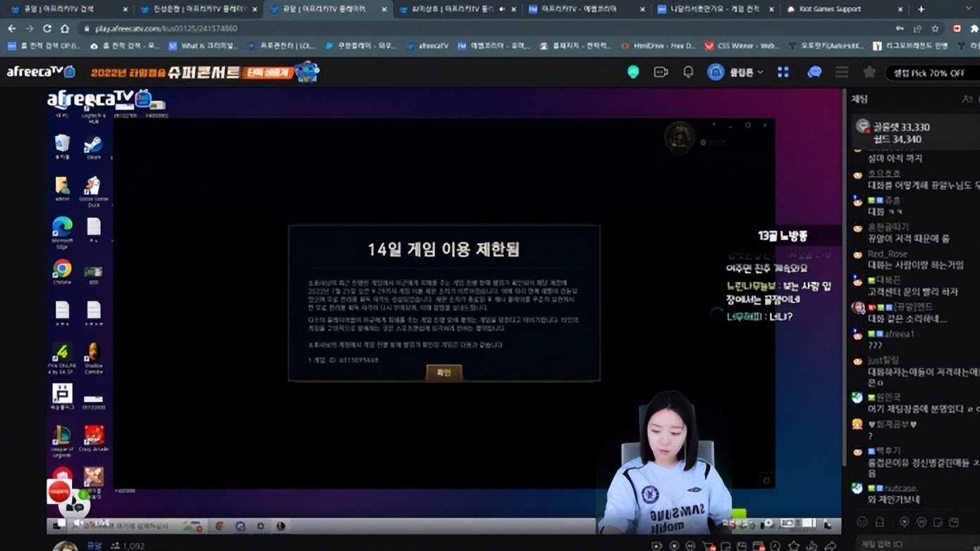
Task: Open the list menu icon in the header
Action: [x=842, y=72]
